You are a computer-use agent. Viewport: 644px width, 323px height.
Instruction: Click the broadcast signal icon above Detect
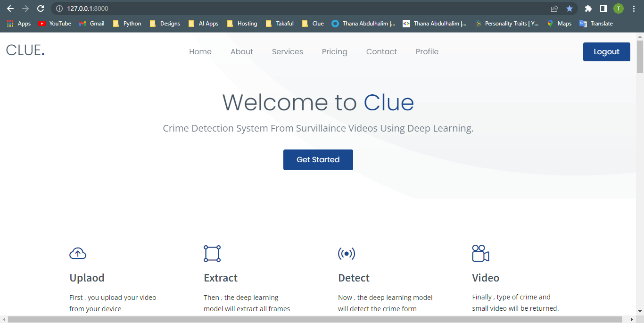point(347,254)
